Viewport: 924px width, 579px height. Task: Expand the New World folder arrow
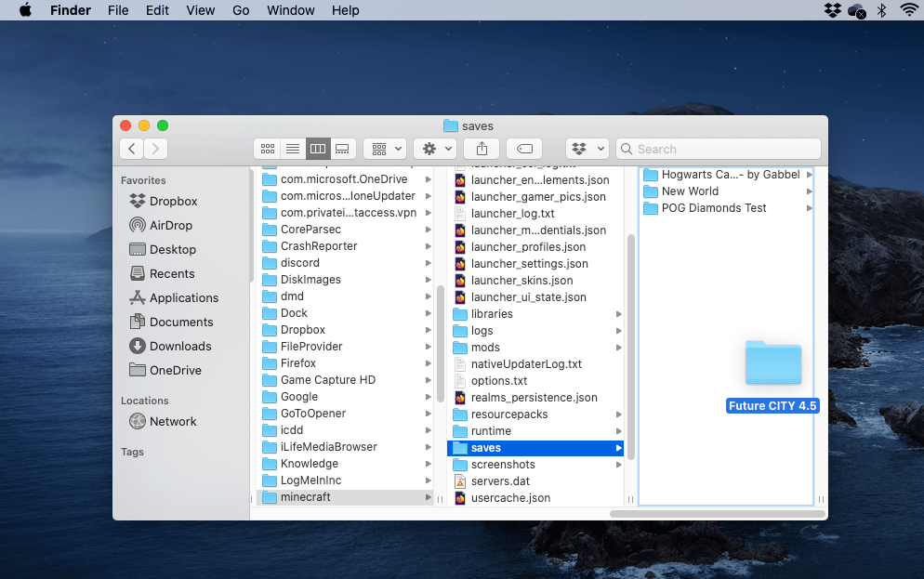tap(809, 191)
